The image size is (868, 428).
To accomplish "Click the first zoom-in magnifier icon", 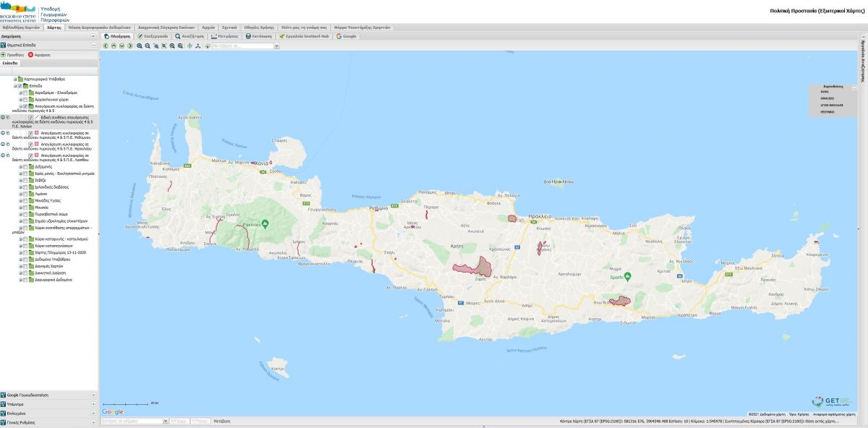I will pyautogui.click(x=140, y=46).
